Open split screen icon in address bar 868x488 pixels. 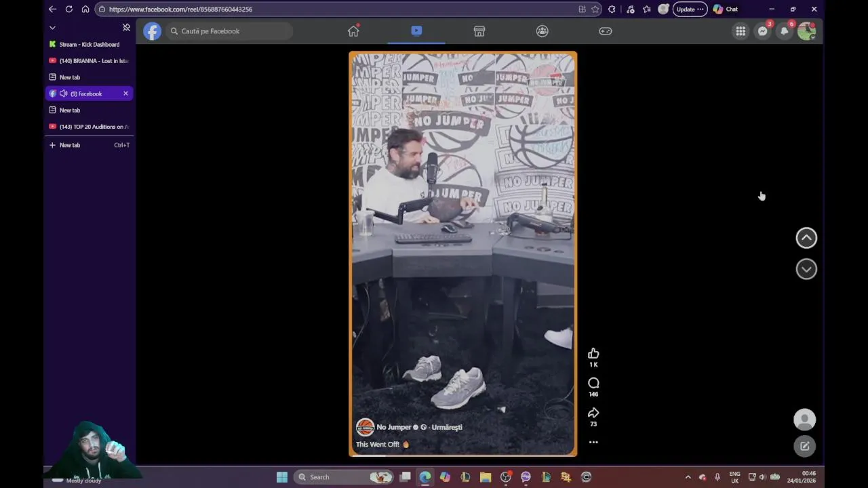[582, 9]
